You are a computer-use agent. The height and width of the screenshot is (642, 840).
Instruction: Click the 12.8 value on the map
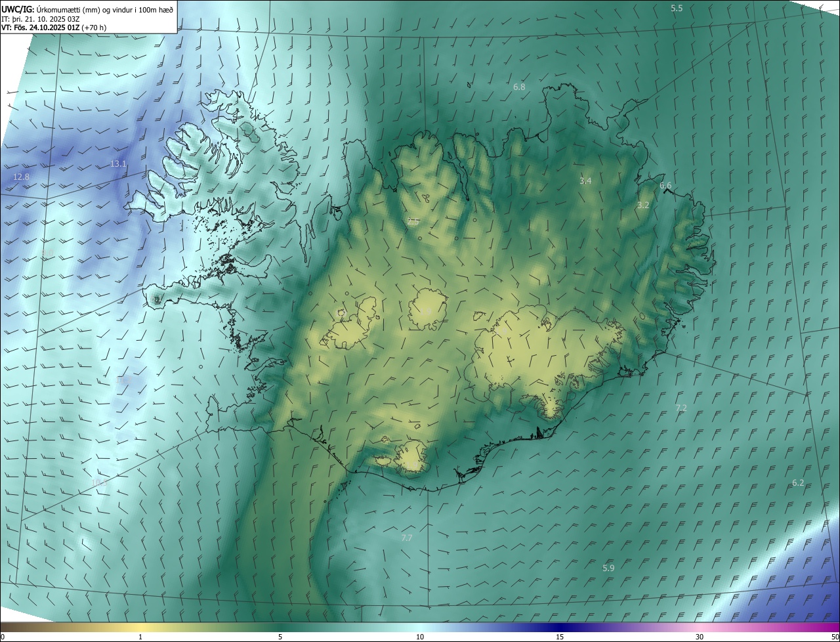(x=22, y=177)
